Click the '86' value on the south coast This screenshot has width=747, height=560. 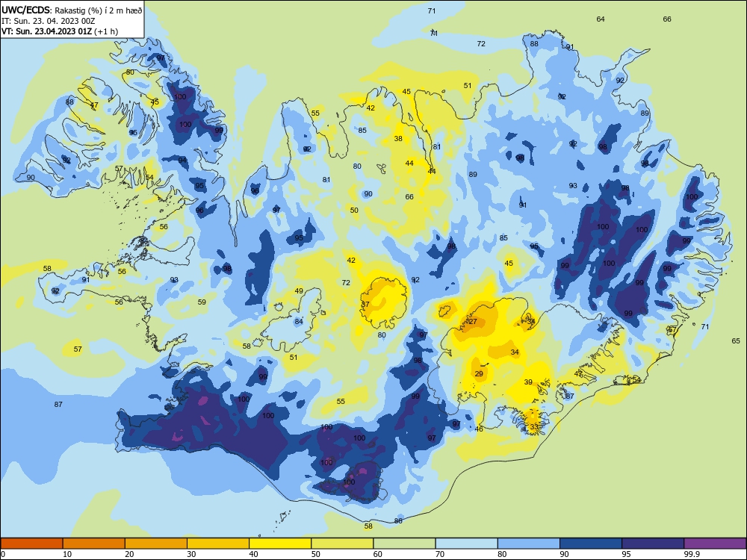pos(398,521)
